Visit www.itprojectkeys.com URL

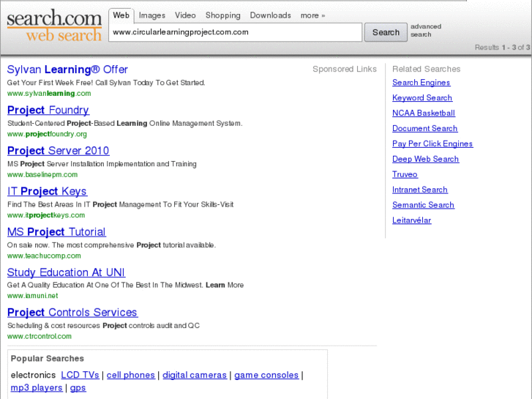(46, 215)
